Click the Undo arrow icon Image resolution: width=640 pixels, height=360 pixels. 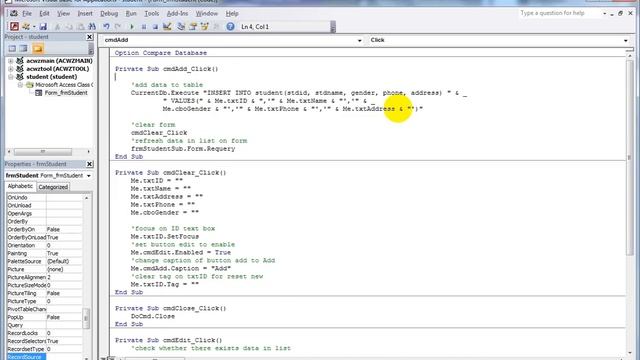pyautogui.click(x=106, y=27)
